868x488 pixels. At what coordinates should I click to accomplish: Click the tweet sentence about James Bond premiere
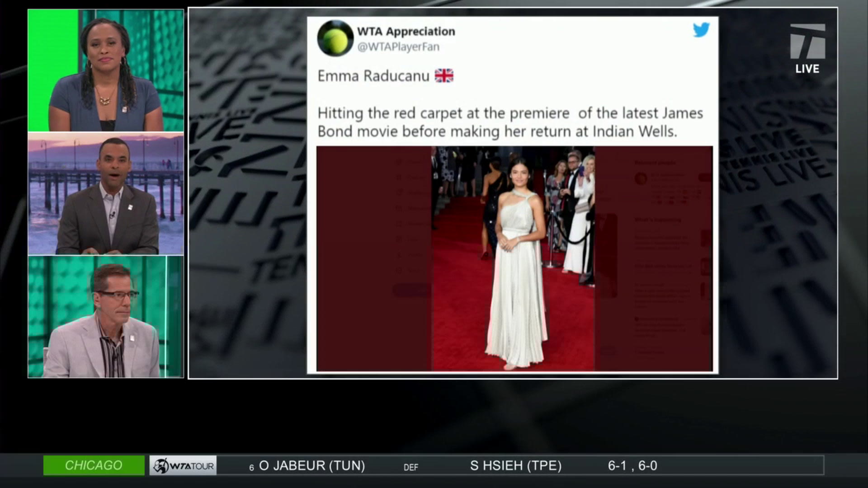point(510,122)
